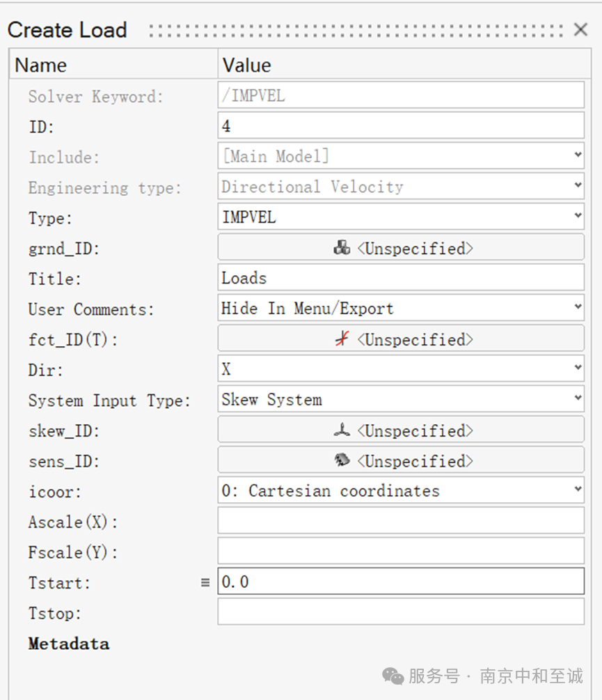Grab the dotted drag handle of Create Load
Image resolution: width=602 pixels, height=700 pixels.
[356, 31]
